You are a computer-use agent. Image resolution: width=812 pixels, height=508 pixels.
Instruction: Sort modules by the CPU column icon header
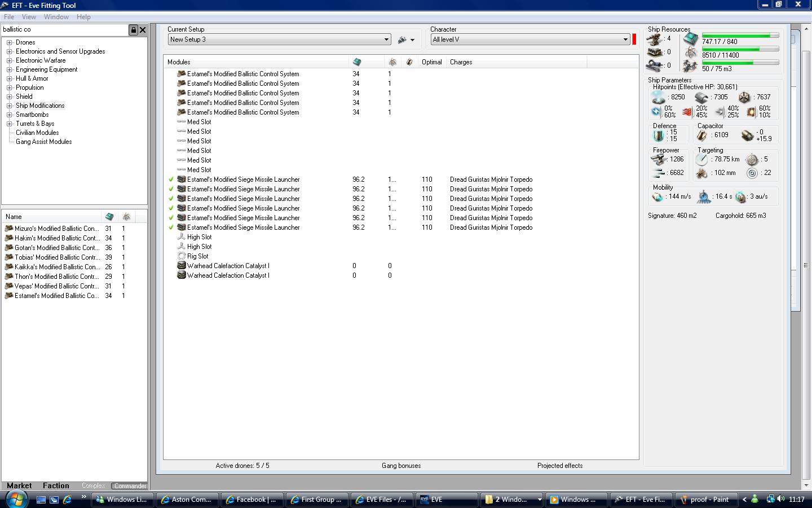pos(356,62)
